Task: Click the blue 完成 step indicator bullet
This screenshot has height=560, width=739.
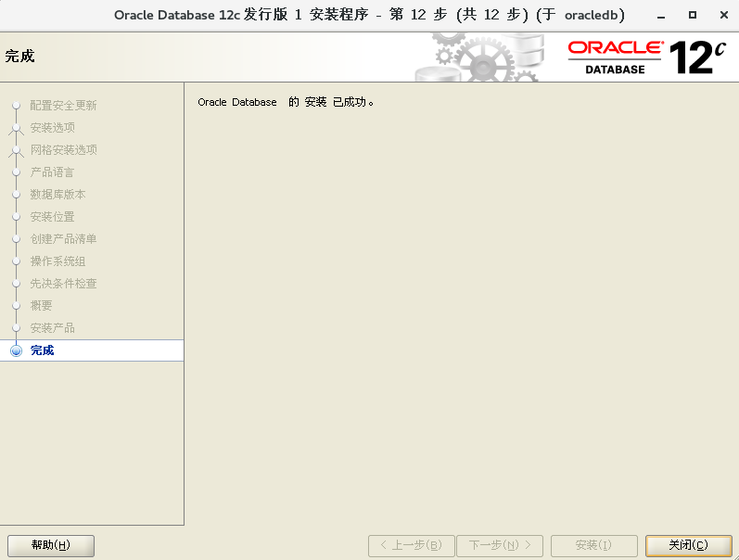Action: (17, 350)
